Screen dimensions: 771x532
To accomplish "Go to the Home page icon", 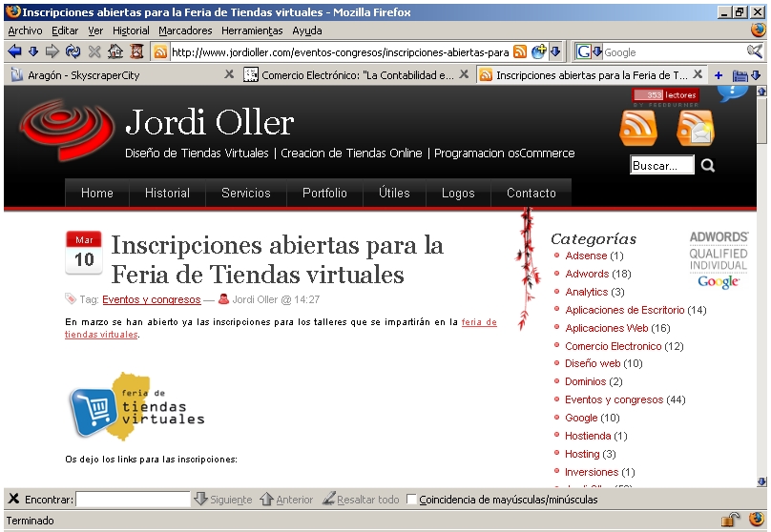I will [115, 51].
